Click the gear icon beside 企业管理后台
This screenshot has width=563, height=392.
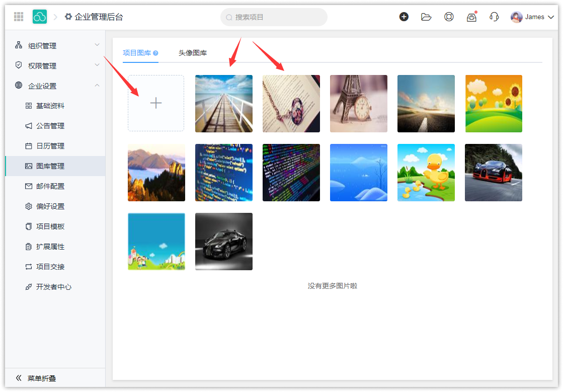coord(68,17)
